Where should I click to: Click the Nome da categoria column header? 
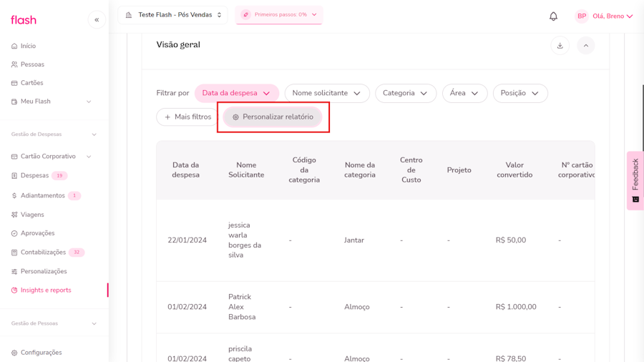point(360,170)
